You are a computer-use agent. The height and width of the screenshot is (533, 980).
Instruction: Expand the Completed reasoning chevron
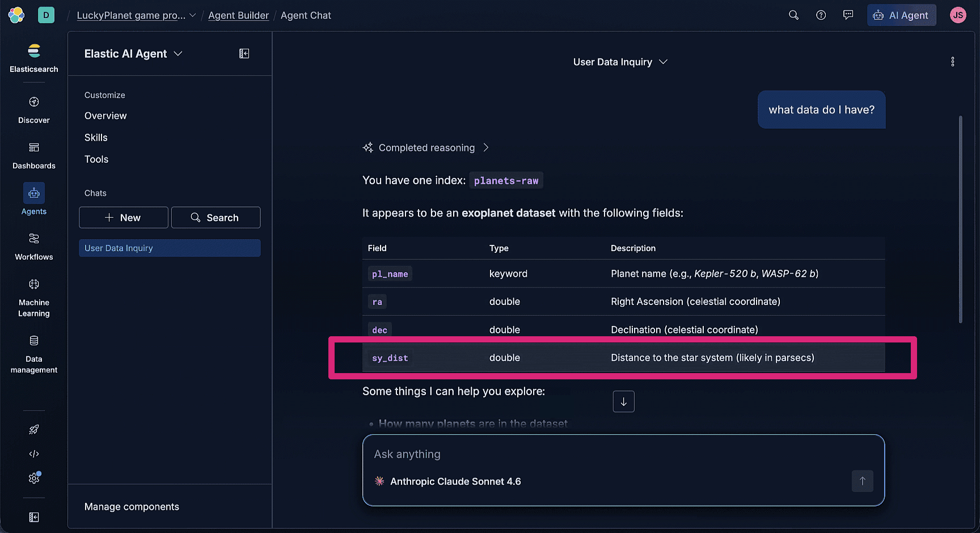[486, 147]
